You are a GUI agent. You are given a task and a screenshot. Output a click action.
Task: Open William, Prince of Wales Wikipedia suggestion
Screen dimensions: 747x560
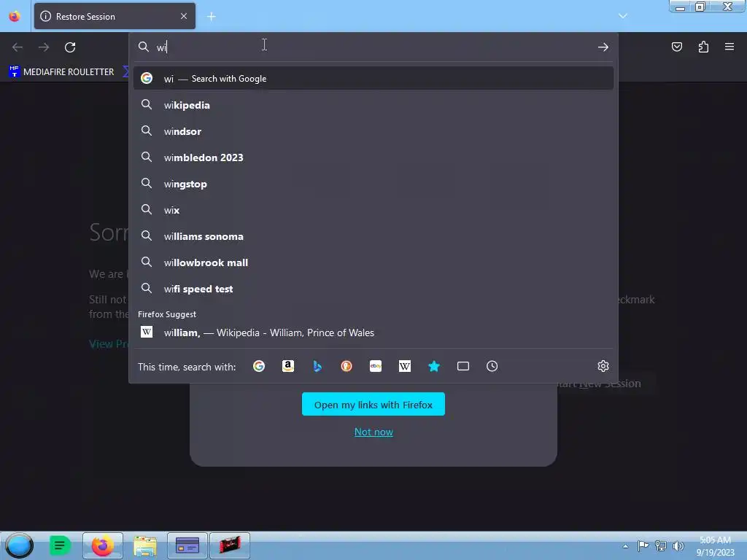tap(373, 332)
